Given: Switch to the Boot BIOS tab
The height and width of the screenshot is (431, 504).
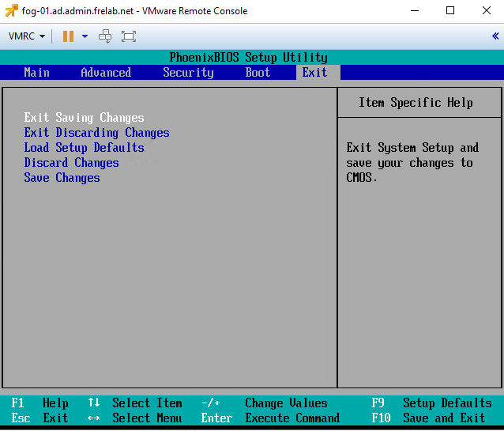Looking at the screenshot, I should coord(258,73).
